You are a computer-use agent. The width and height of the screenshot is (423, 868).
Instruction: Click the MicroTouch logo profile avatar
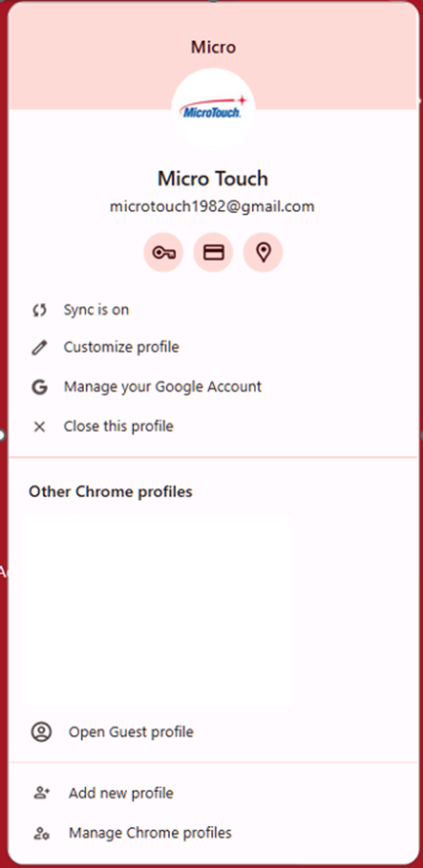[x=213, y=109]
